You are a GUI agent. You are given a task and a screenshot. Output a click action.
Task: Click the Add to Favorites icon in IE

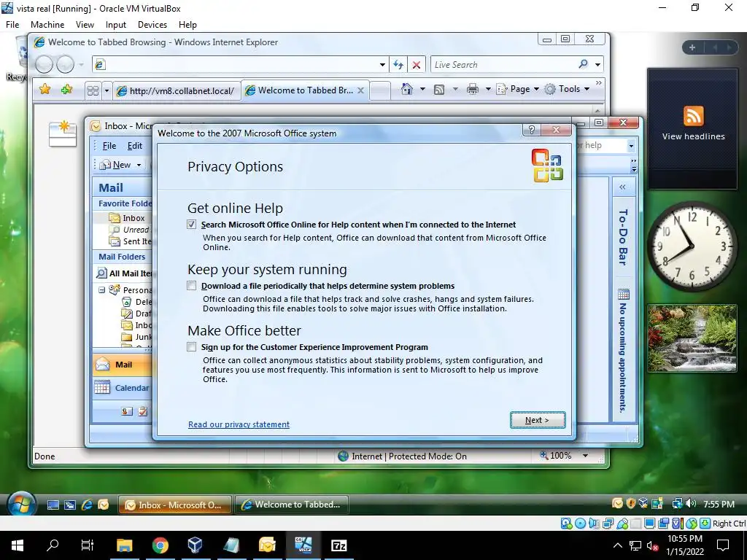tap(66, 89)
